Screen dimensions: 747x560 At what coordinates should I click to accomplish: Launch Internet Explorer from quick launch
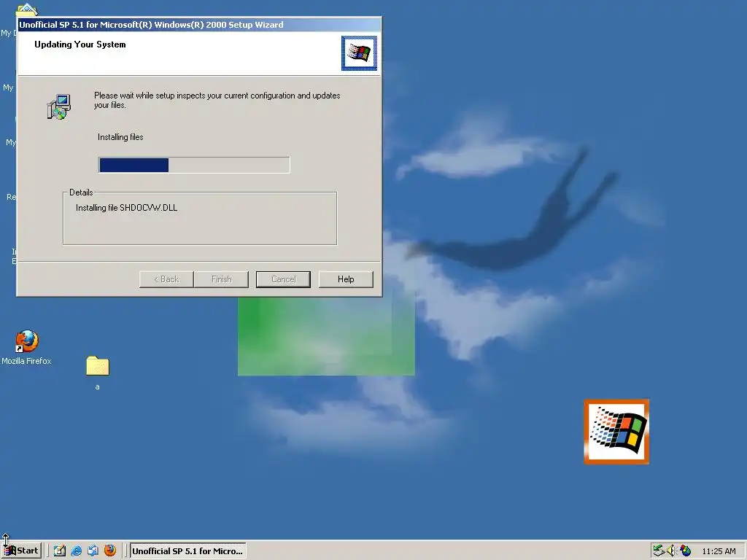tap(76, 551)
